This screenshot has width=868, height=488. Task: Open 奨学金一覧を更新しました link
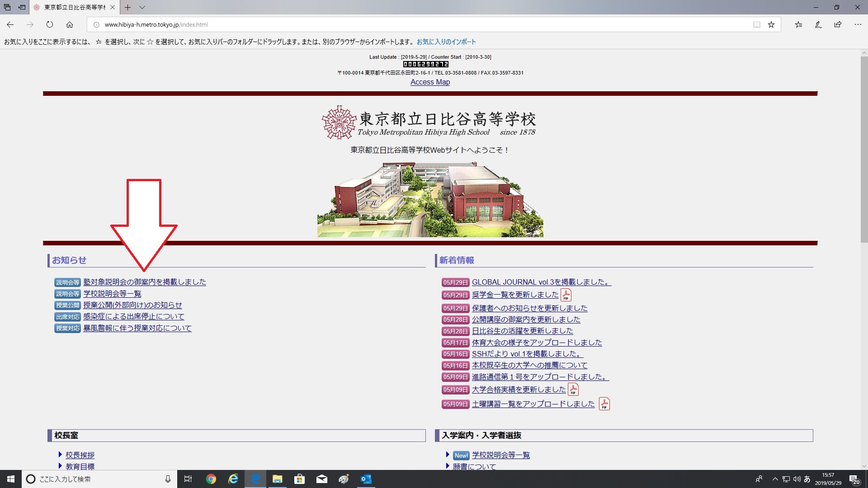point(515,295)
